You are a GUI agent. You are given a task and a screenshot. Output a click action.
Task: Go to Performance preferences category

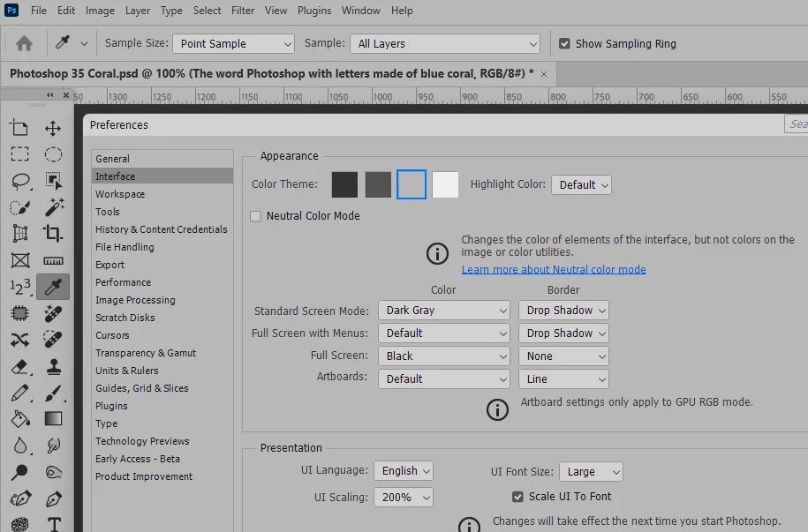click(162, 282)
